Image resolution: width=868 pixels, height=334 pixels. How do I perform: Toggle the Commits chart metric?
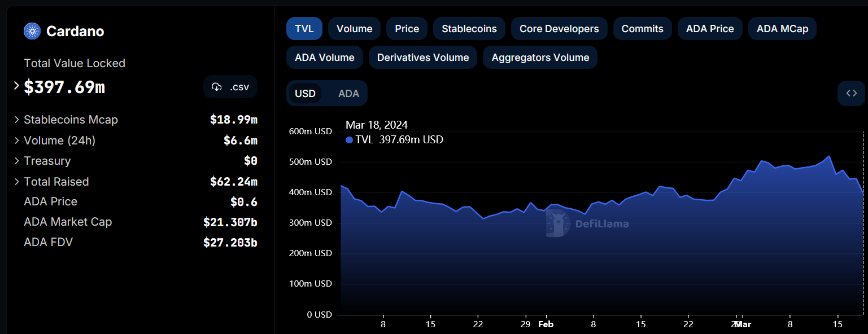pyautogui.click(x=643, y=29)
